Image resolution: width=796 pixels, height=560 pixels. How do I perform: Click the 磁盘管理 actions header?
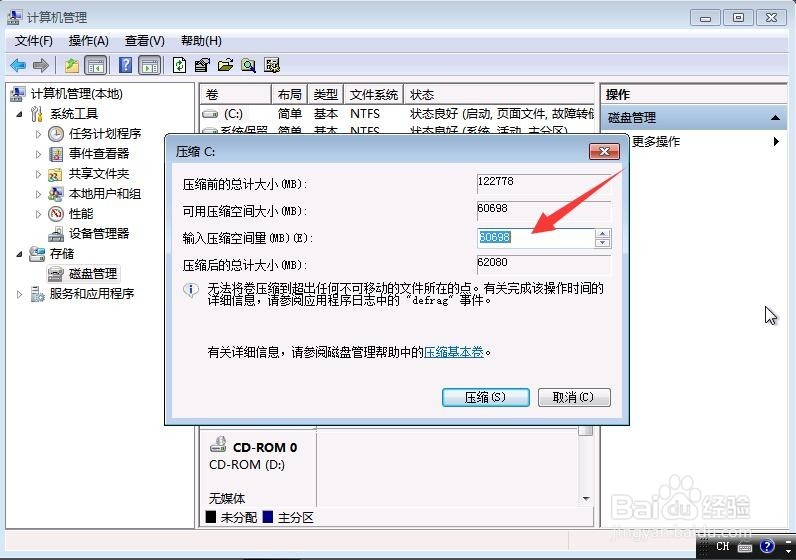(x=693, y=118)
